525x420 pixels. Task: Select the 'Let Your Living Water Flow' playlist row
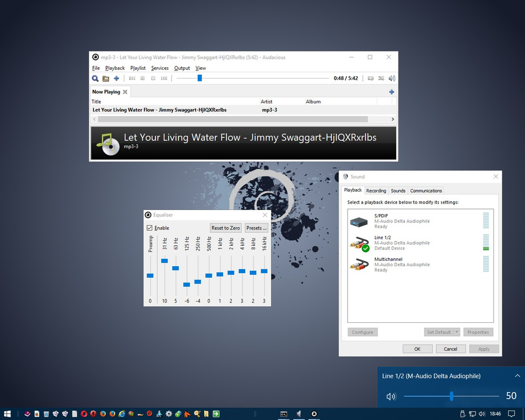(244, 110)
